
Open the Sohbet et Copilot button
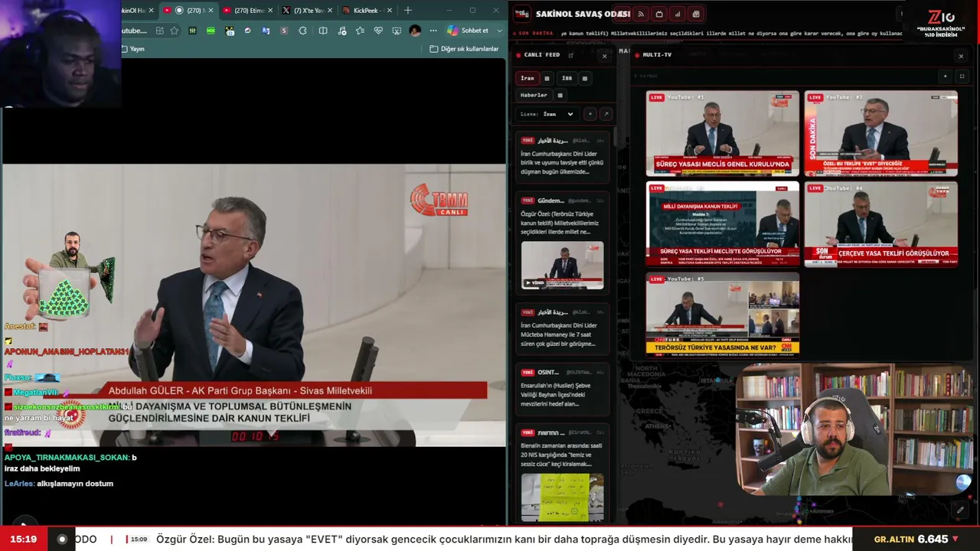click(x=469, y=31)
